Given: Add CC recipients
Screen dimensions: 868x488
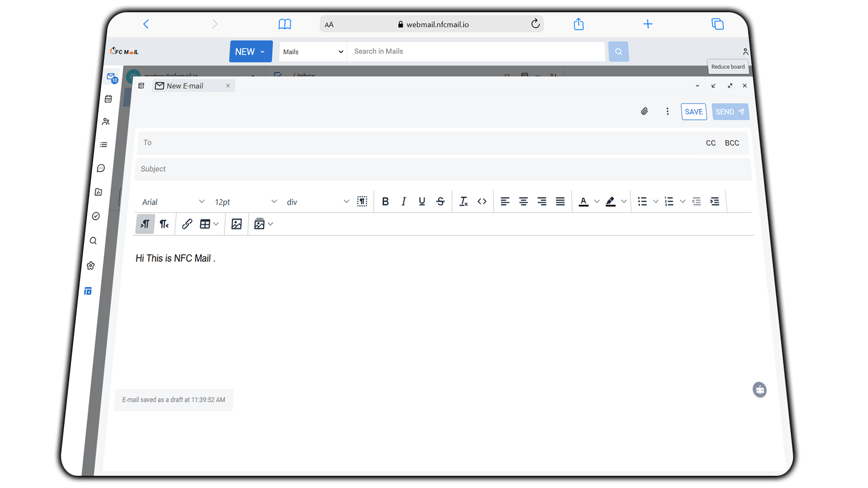Looking at the screenshot, I should point(711,143).
